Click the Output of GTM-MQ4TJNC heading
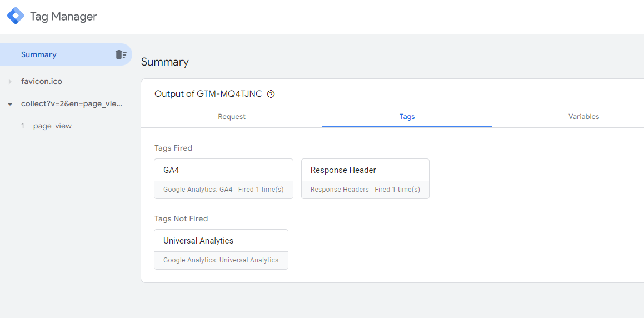644x318 pixels. point(208,93)
